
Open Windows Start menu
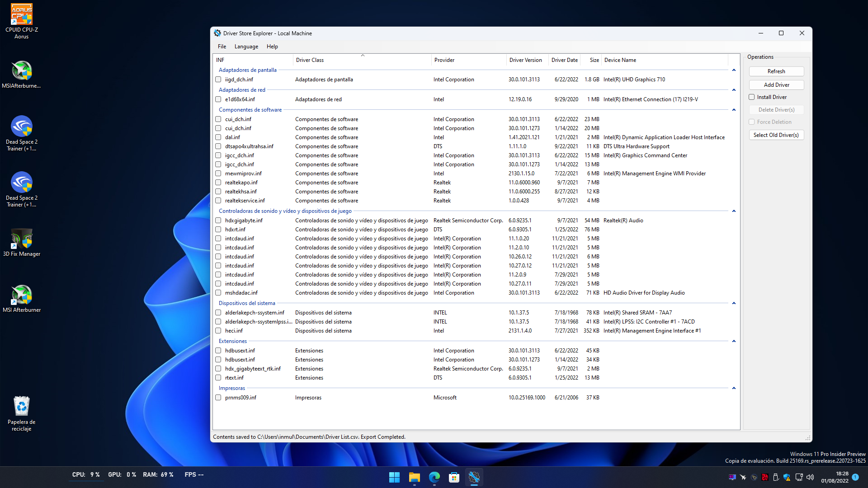394,477
